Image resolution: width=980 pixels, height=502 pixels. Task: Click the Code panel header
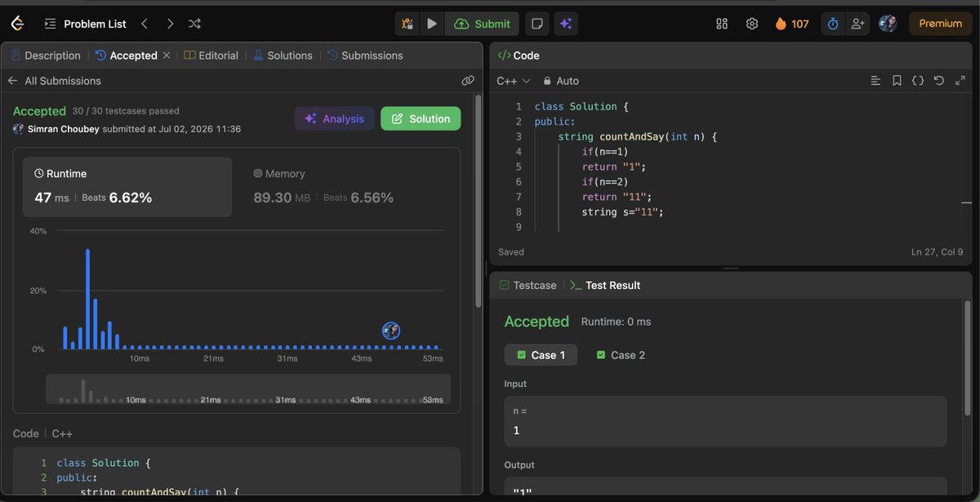(x=519, y=56)
